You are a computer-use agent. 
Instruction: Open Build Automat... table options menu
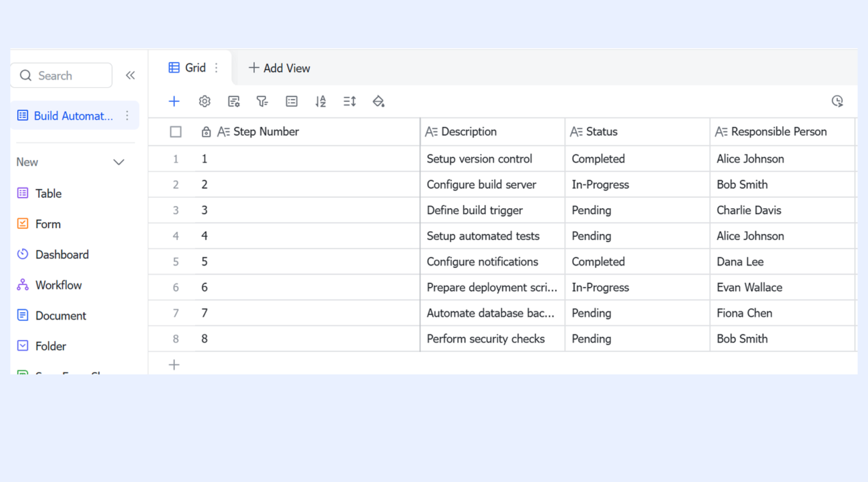pyautogui.click(x=127, y=116)
